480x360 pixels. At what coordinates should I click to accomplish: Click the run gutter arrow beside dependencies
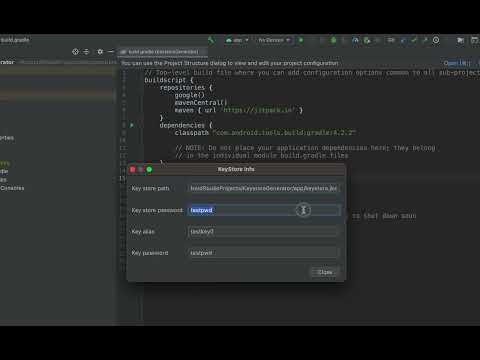tap(132, 125)
